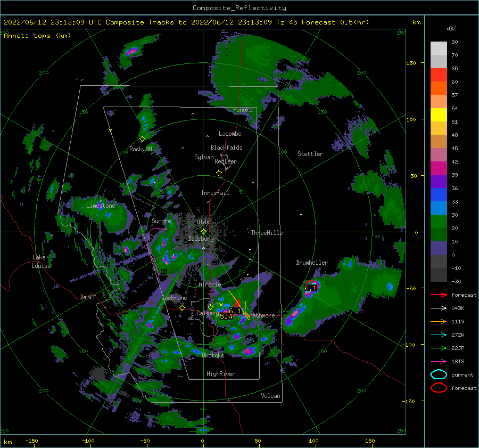This screenshot has height=448, width=479.
Task: Click the magenta 39-42 dBZ color swatch
Action: pos(439,168)
